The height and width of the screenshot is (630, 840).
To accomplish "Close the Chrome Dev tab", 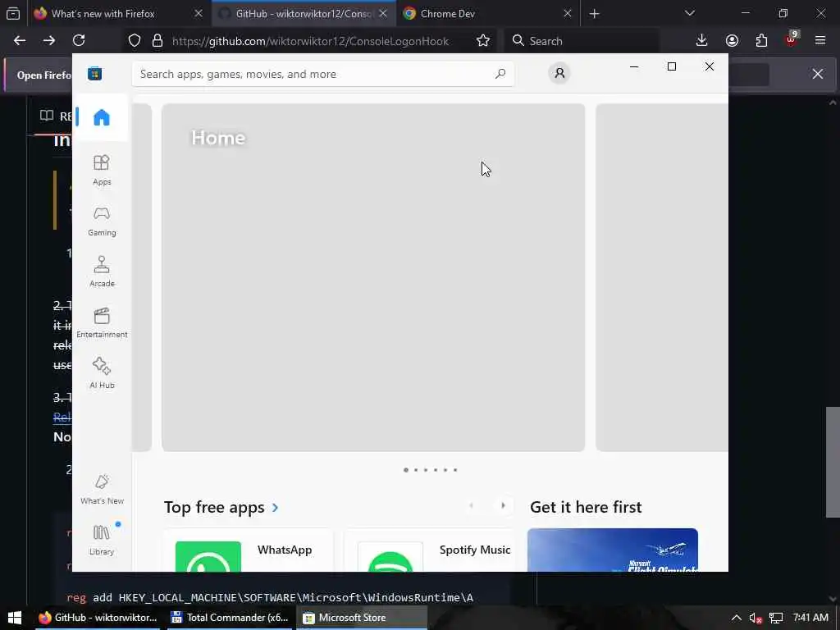I will pyautogui.click(x=568, y=13).
